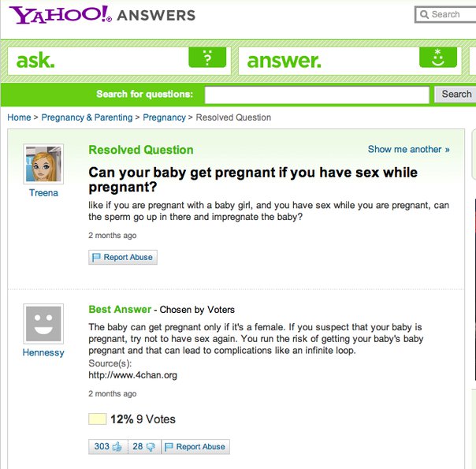Focus the Search for questions field
This screenshot has width=476, height=469.
[317, 95]
